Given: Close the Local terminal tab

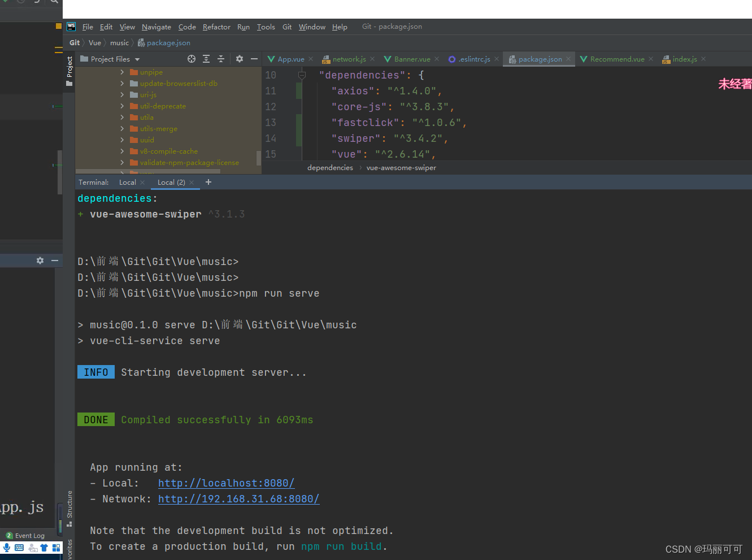Looking at the screenshot, I should [x=142, y=182].
